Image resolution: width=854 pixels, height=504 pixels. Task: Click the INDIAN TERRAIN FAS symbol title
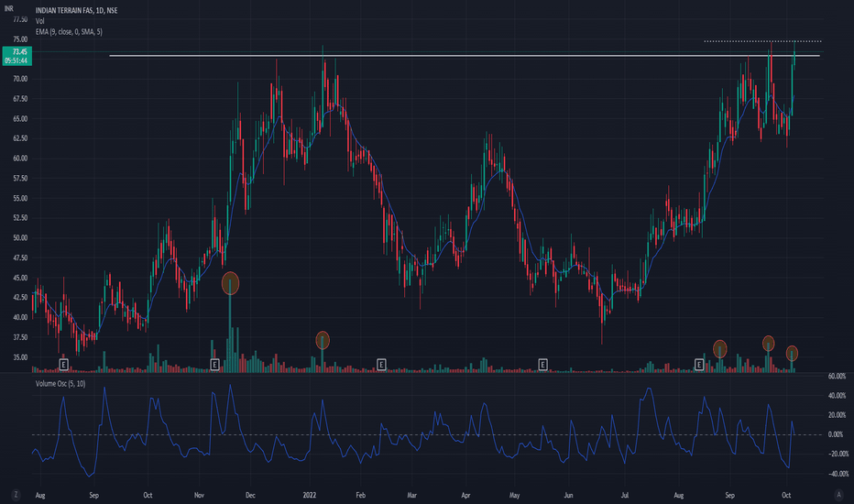point(76,10)
